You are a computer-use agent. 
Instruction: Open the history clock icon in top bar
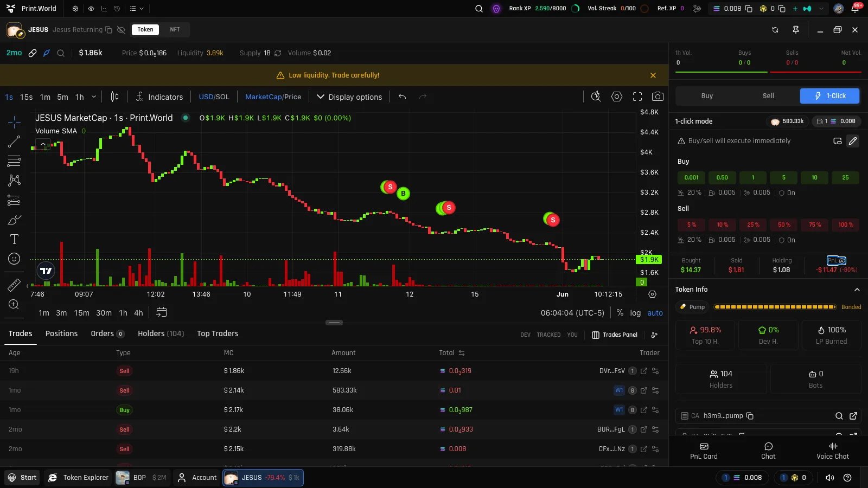pyautogui.click(x=117, y=9)
